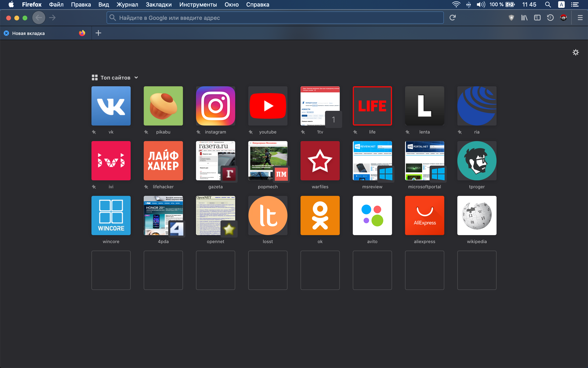This screenshot has height=368, width=588.
Task: Open the lenta site tile
Action: [424, 106]
